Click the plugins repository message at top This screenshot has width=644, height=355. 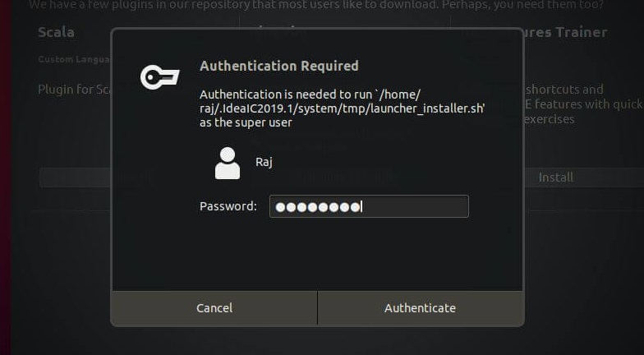316,6
